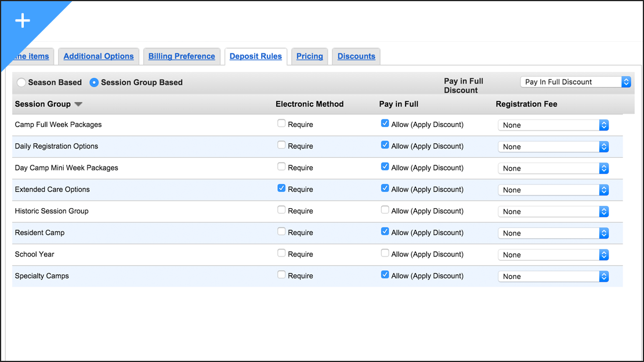
Task: Select the Historic Session Group row name
Action: point(52,211)
